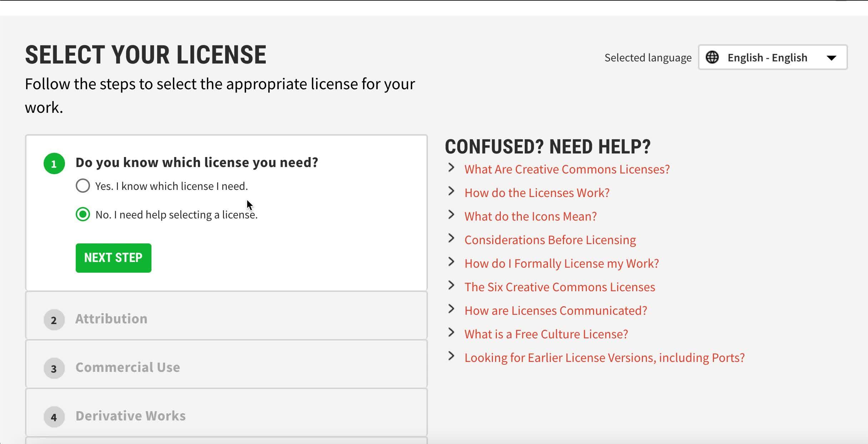
Task: Open 'How do I Formally License my Work?' link
Action: point(561,263)
